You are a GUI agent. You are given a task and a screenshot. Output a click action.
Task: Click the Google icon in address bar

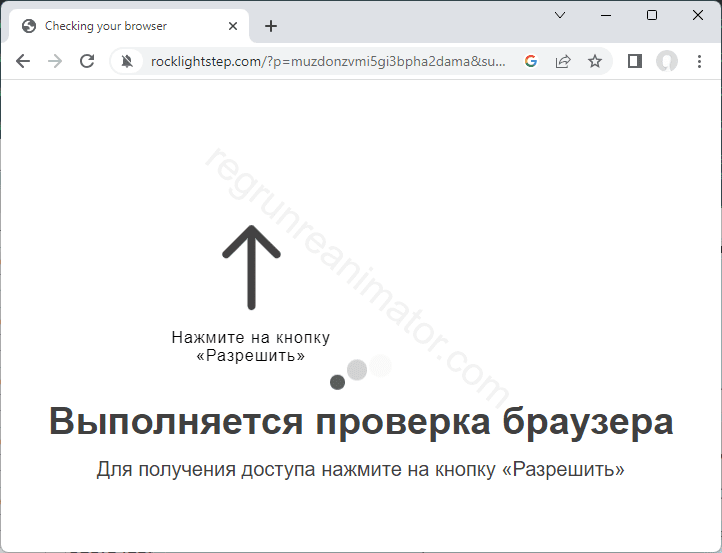click(x=531, y=61)
